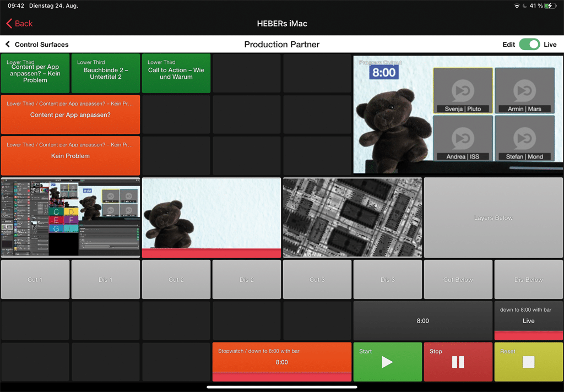Image resolution: width=564 pixels, height=392 pixels.
Task: Tap the Stopwatch down to 8:00 tile
Action: (x=282, y=362)
